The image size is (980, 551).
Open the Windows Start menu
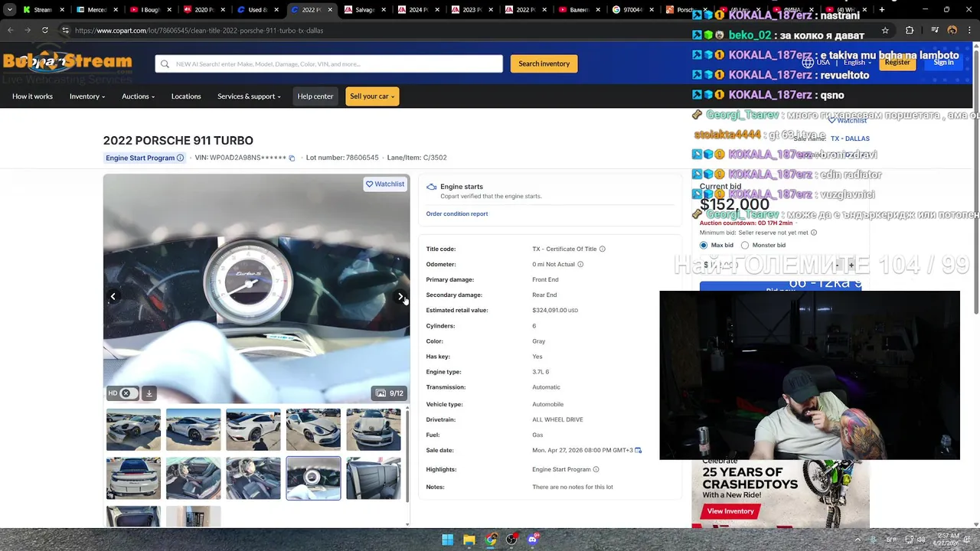[x=448, y=540]
